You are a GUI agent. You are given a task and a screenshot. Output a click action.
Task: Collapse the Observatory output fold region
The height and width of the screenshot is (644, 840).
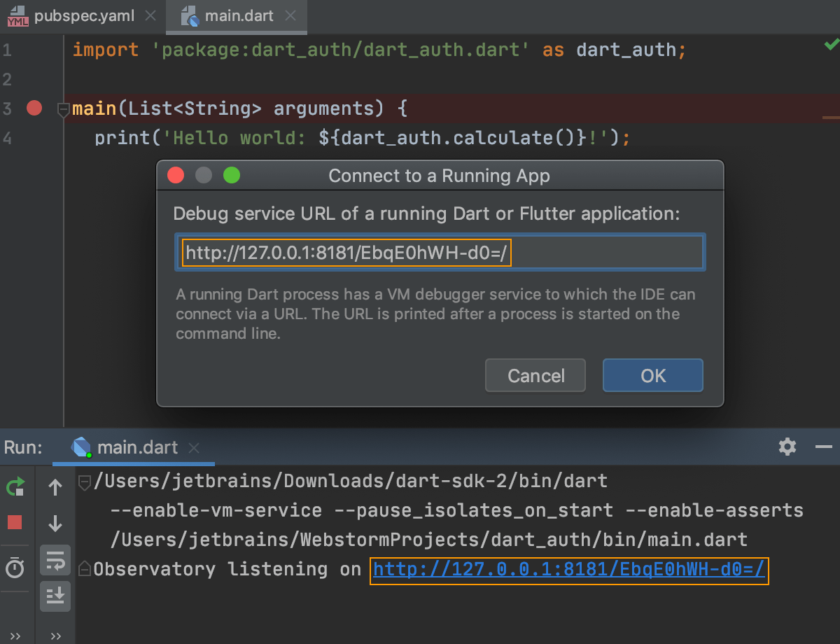pyautogui.click(x=84, y=569)
